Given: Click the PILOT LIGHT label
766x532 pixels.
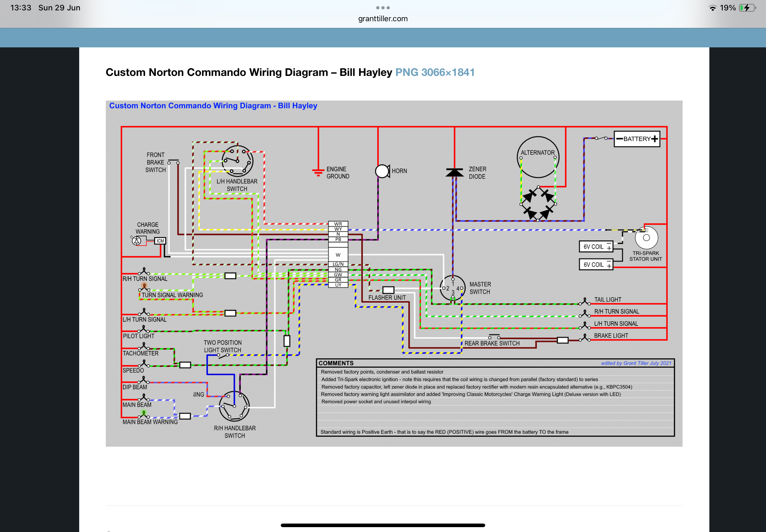Looking at the screenshot, I should (x=139, y=336).
